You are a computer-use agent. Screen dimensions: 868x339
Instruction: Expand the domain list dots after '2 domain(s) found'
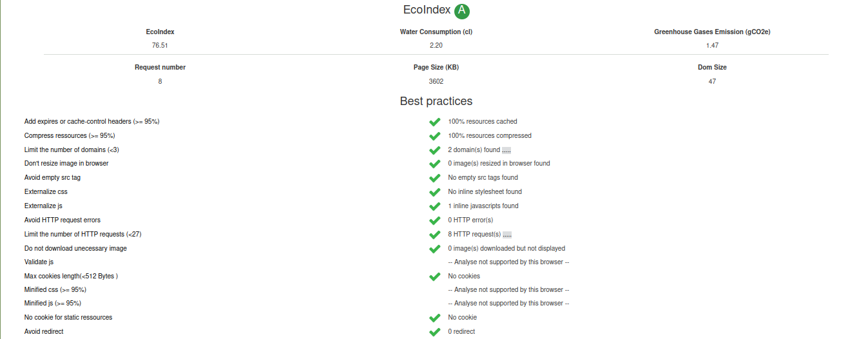[506, 150]
